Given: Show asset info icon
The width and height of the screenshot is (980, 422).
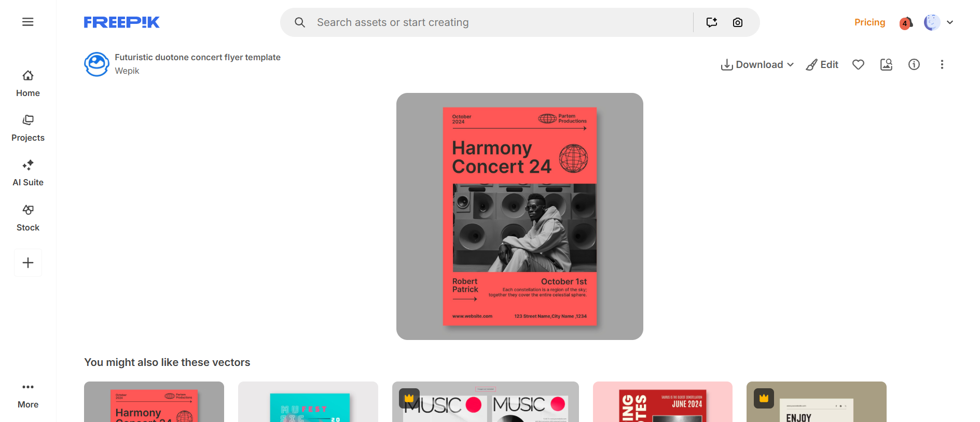Looking at the screenshot, I should click(x=914, y=64).
